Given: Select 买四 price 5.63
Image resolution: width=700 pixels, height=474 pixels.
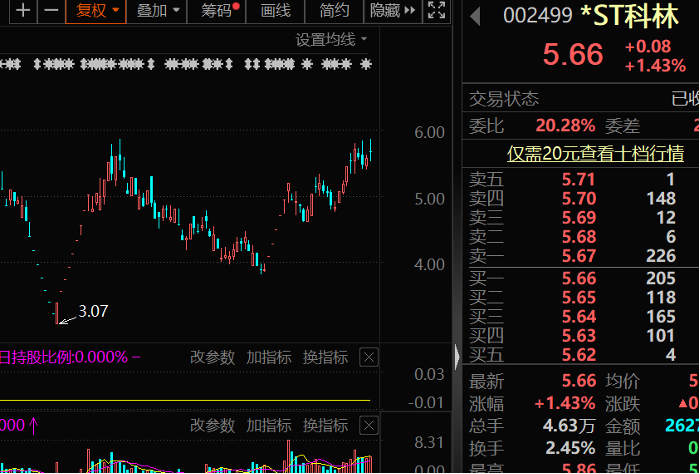Looking at the screenshot, I should (x=579, y=336).
